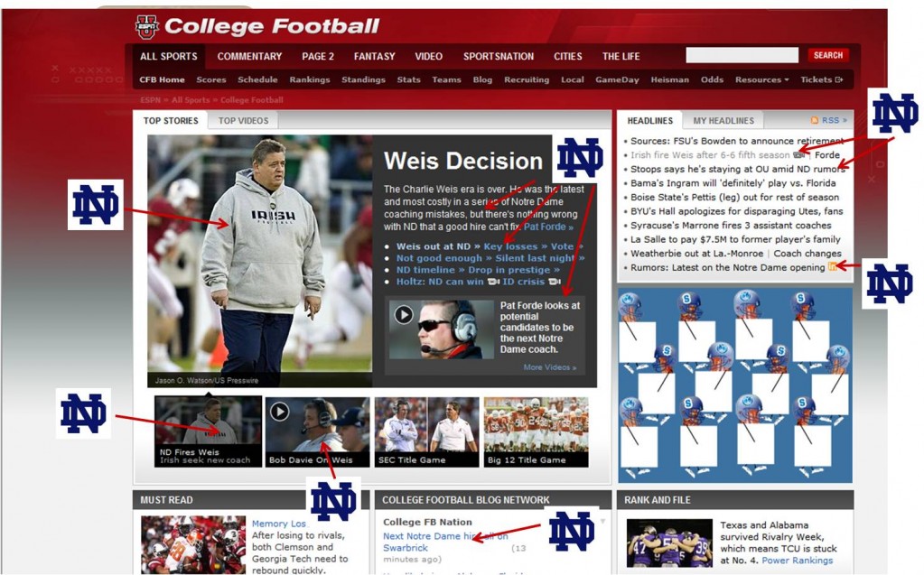This screenshot has height=575, width=924.
Task: Click the 'Power Rankings' link
Action: pyautogui.click(x=798, y=561)
